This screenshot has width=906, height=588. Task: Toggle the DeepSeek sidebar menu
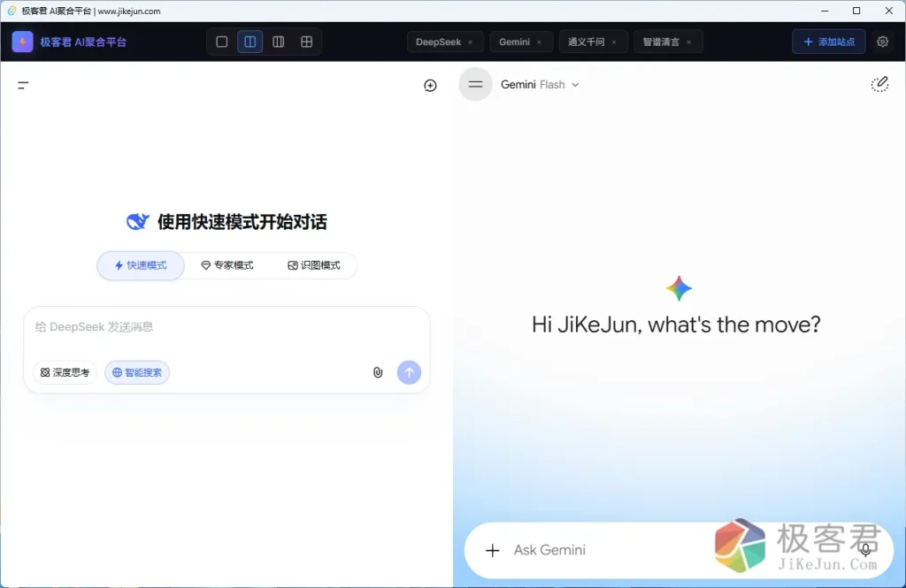coord(23,86)
